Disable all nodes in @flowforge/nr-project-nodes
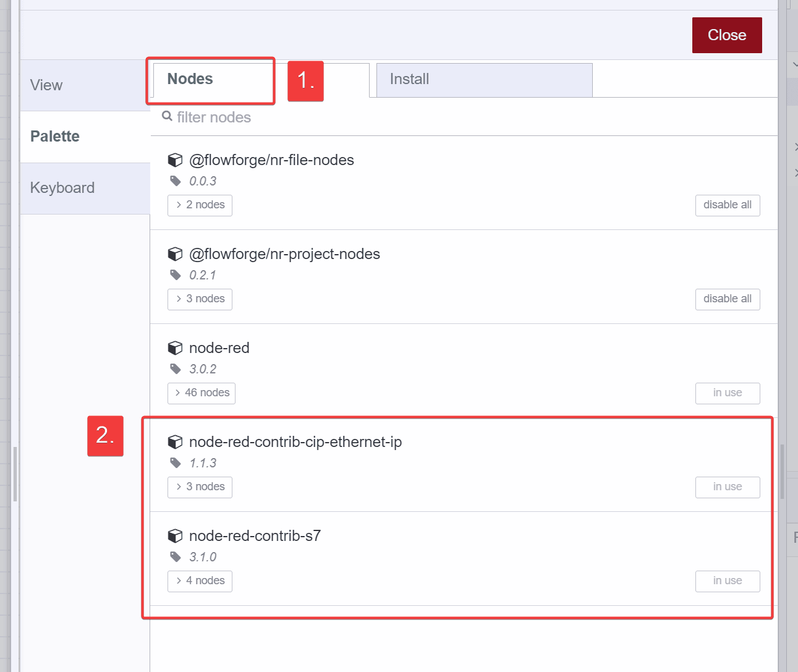 tap(728, 299)
